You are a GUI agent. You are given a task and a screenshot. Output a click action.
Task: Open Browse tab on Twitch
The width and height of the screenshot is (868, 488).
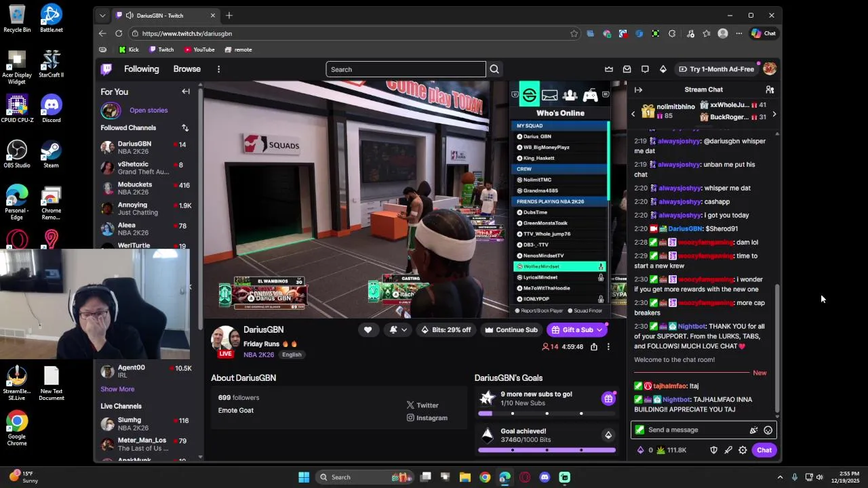click(x=186, y=69)
